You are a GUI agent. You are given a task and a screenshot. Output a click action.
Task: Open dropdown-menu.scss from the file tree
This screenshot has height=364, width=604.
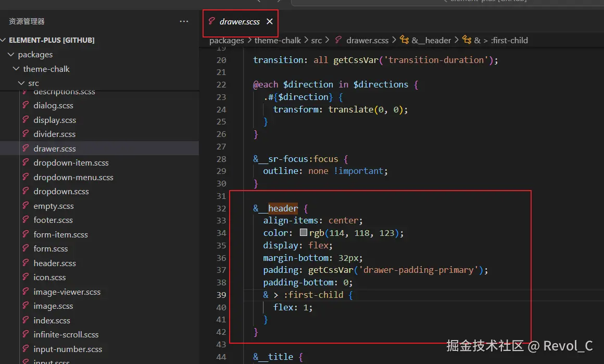[73, 178]
